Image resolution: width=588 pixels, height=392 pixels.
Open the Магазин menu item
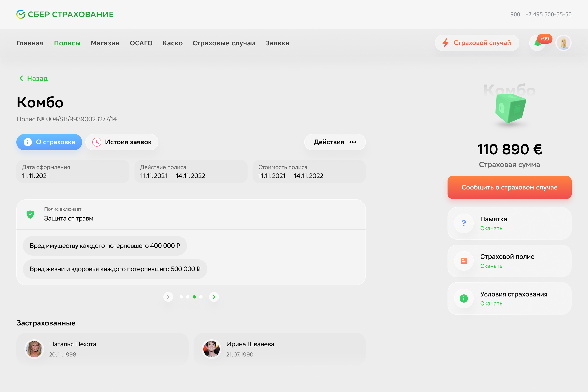tap(105, 43)
